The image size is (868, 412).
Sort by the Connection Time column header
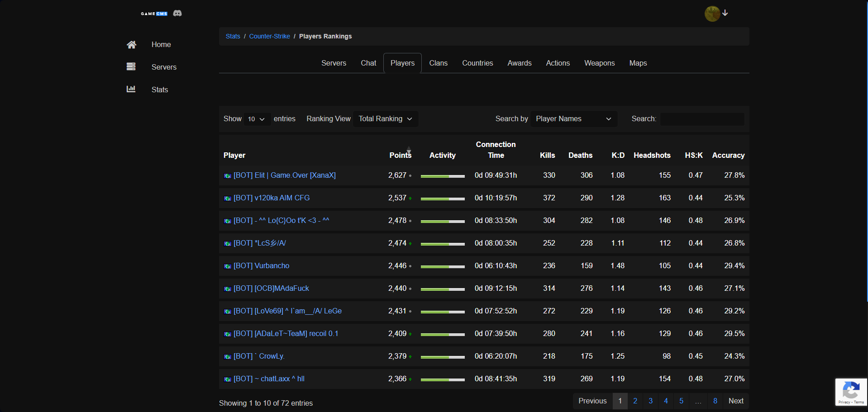pyautogui.click(x=496, y=150)
